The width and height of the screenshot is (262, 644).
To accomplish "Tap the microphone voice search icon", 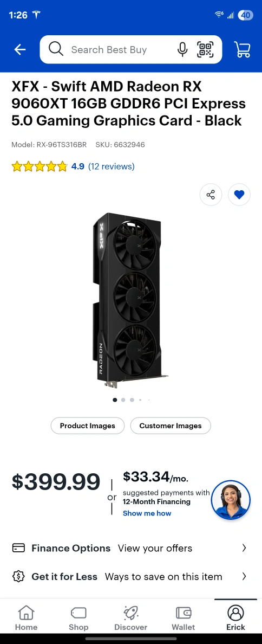I will (182, 50).
